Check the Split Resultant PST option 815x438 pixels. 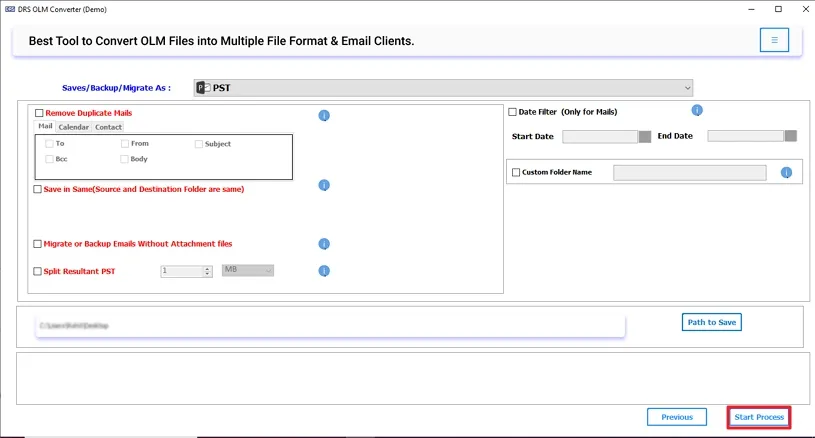(x=38, y=271)
